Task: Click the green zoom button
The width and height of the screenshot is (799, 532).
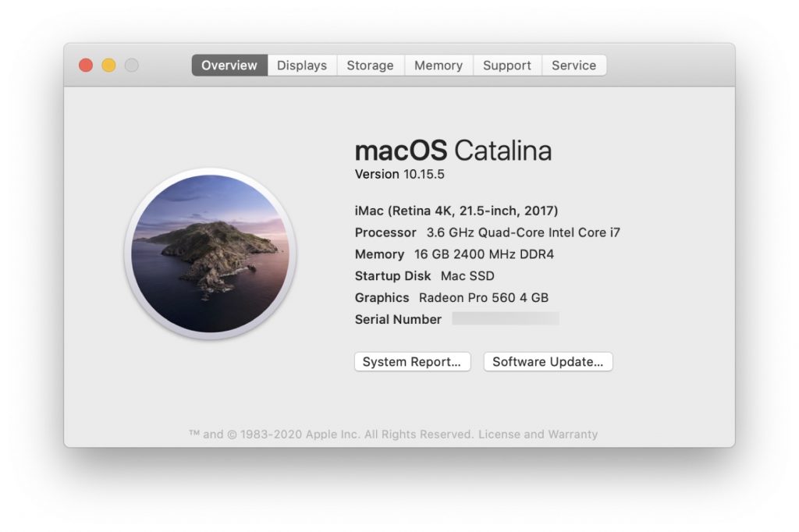Action: (133, 66)
